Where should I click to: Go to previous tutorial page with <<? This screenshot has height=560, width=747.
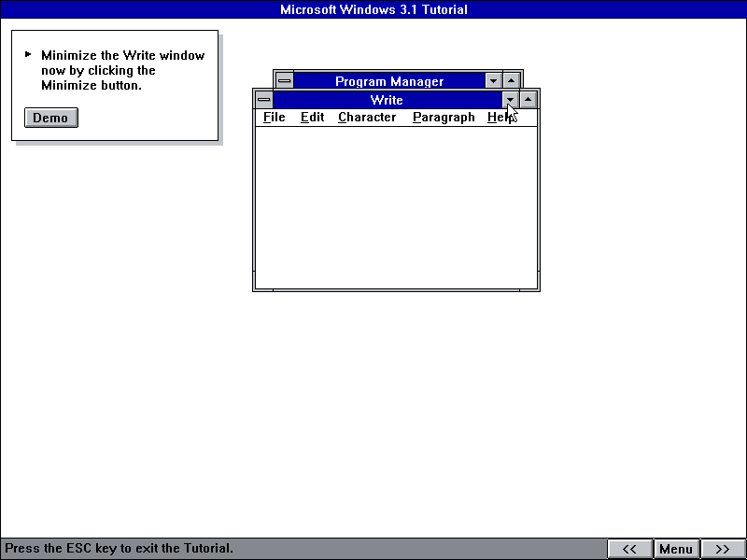click(629, 549)
